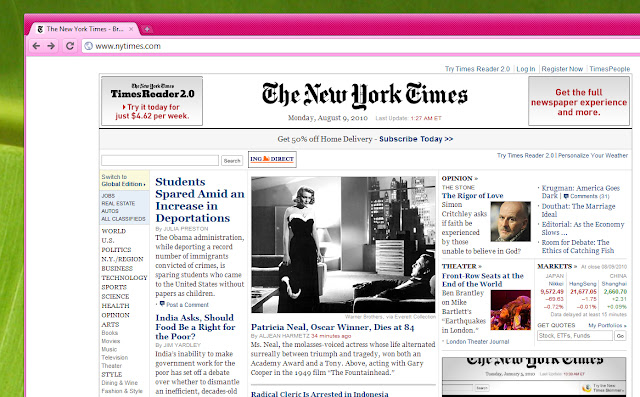
Task: Open the Try Times Reader 2.0 top link
Action: point(477,69)
